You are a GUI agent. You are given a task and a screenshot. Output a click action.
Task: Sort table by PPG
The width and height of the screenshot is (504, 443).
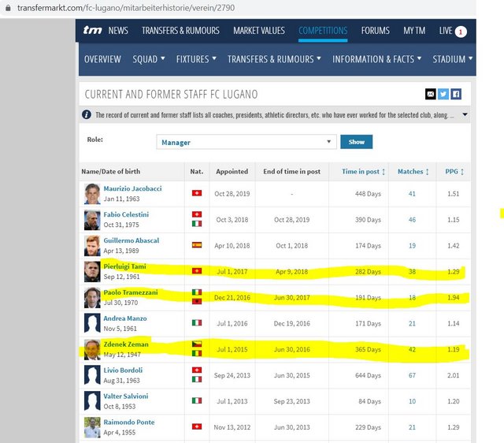[454, 172]
